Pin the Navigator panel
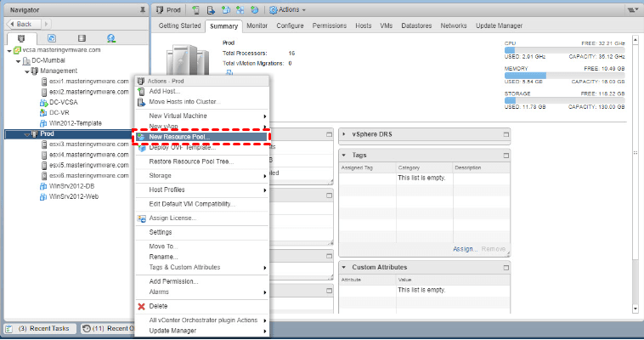Image resolution: width=644 pixels, height=340 pixels. 143,9
